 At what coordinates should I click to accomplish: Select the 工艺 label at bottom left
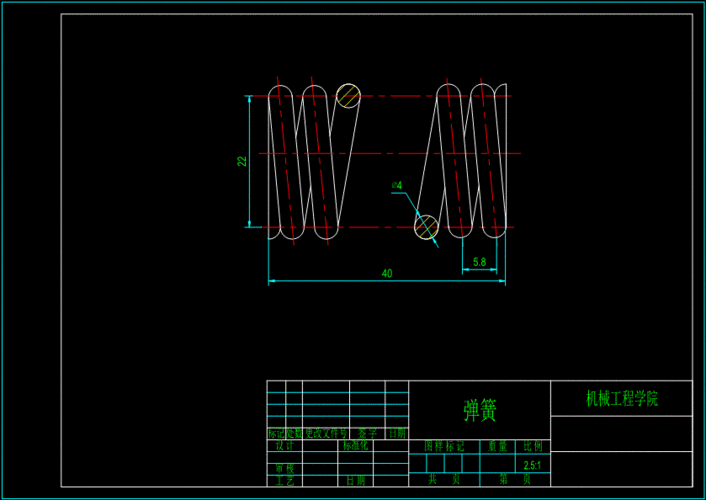click(285, 481)
